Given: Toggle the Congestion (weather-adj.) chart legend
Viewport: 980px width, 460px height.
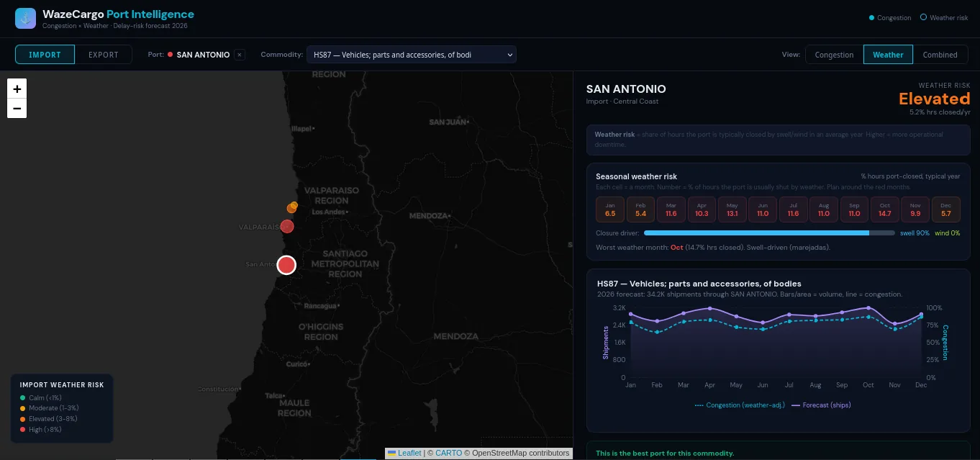Looking at the screenshot, I should 740,405.
